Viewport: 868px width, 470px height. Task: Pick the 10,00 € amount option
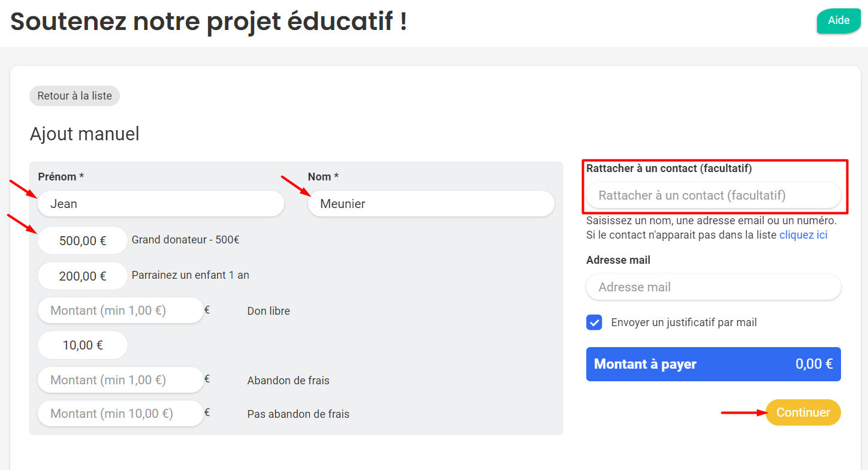(83, 345)
